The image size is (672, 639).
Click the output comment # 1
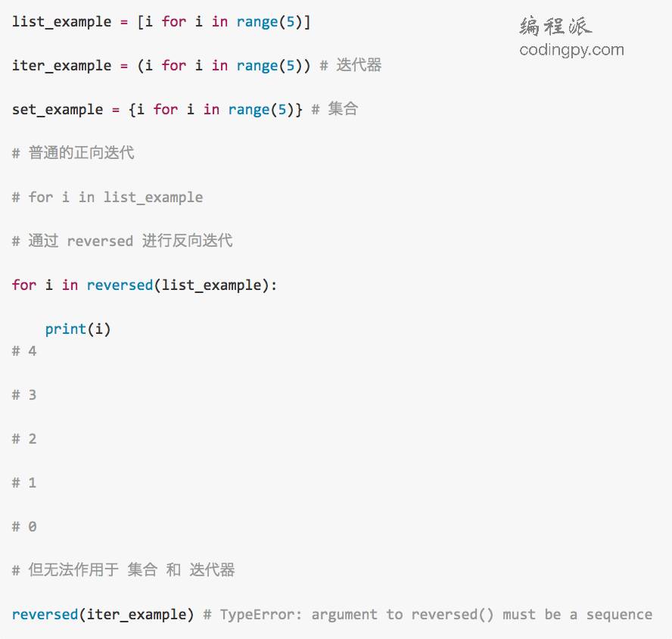24,482
